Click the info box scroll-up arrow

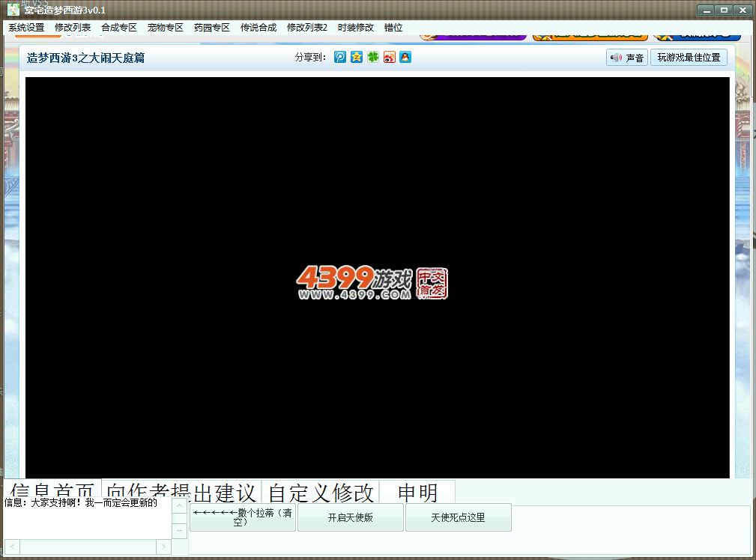pos(179,506)
